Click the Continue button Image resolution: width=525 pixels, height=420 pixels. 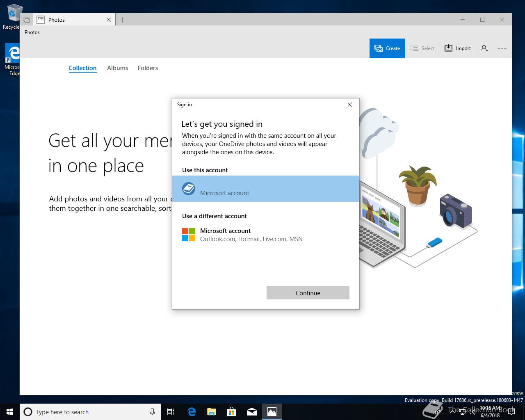[x=308, y=293]
